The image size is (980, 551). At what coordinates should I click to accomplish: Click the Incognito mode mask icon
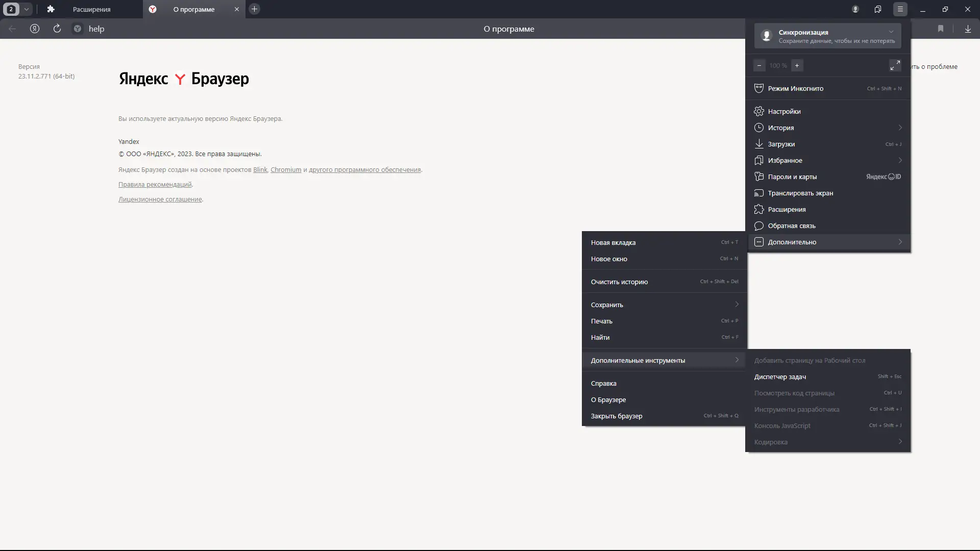coord(759,88)
